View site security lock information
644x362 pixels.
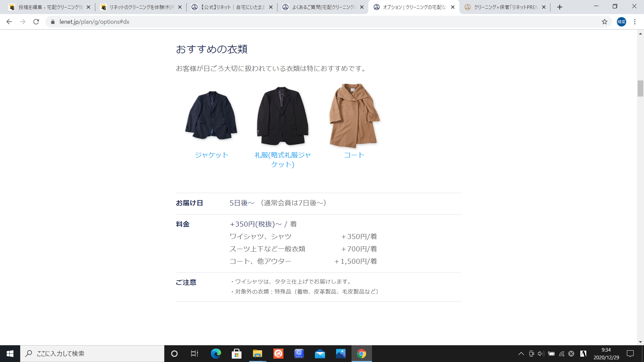coord(53,22)
